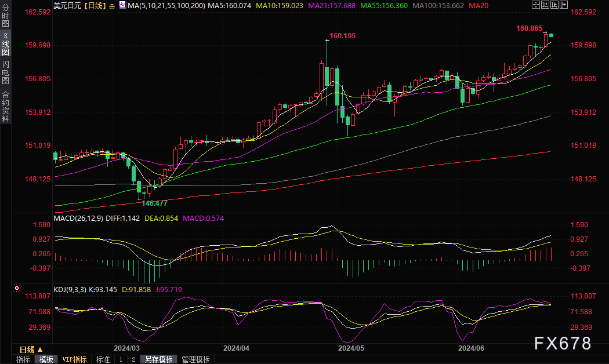Click the panel exit arrow icon at top right
609x364 pixels.
coord(564,5)
